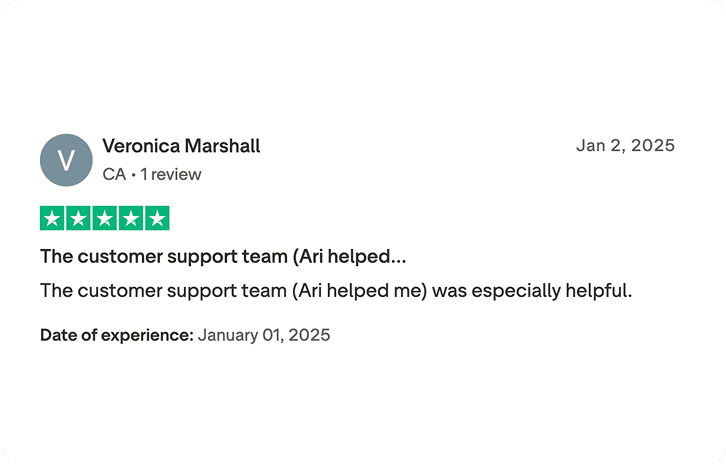The width and height of the screenshot is (726, 464).
Task: Click the "Date of experience:" bold label
Action: (116, 335)
